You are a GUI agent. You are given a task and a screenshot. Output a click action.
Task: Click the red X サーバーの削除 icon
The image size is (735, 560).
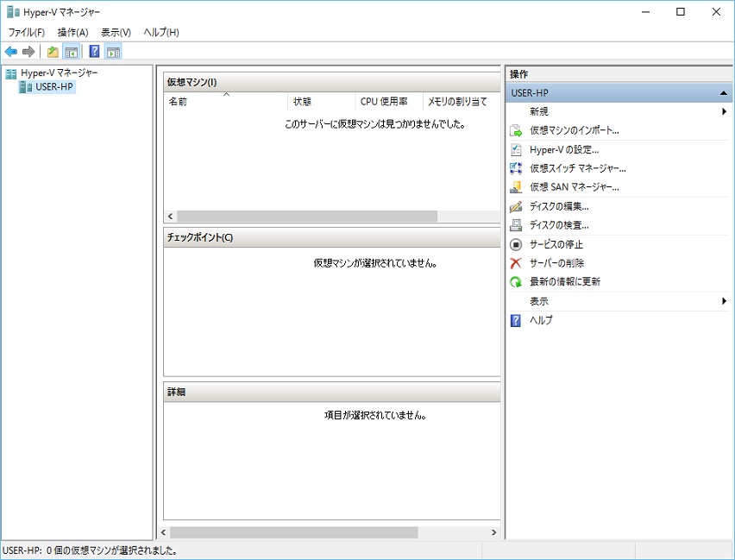(x=516, y=263)
